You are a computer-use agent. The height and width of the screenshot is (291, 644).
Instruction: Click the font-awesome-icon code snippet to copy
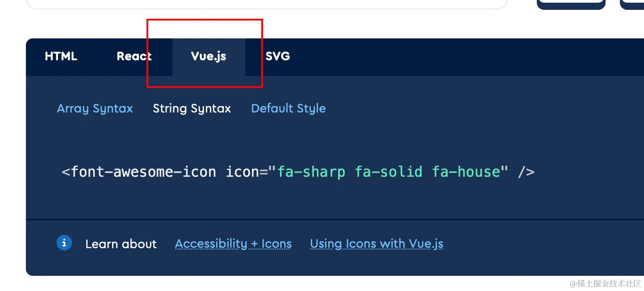pyautogui.click(x=298, y=172)
